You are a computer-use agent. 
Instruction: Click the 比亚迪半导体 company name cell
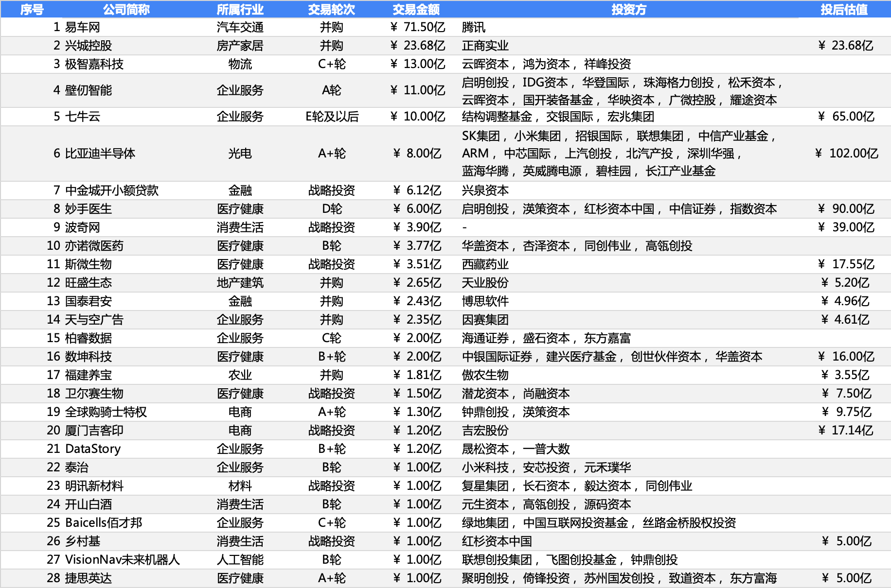coord(100,154)
